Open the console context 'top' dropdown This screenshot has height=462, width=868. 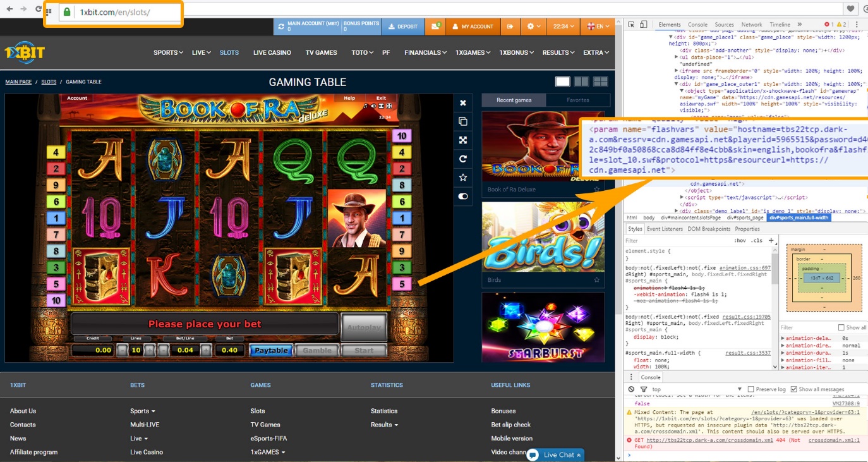point(697,389)
